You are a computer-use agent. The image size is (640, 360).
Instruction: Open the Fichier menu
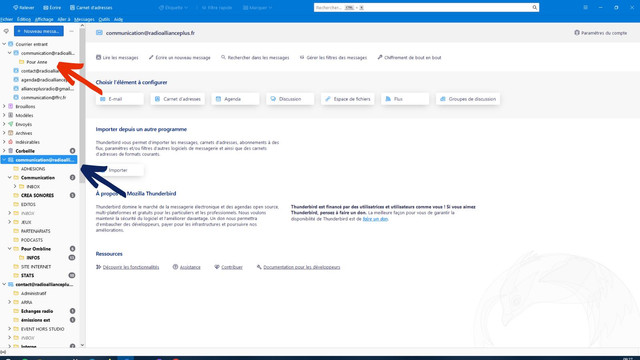coord(7,19)
